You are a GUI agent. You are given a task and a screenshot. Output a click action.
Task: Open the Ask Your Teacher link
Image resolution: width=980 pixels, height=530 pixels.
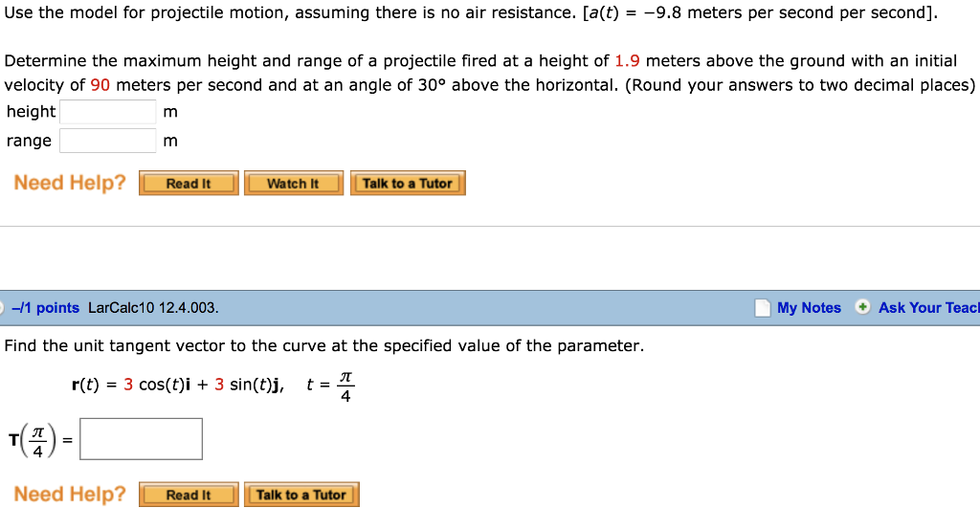[928, 307]
